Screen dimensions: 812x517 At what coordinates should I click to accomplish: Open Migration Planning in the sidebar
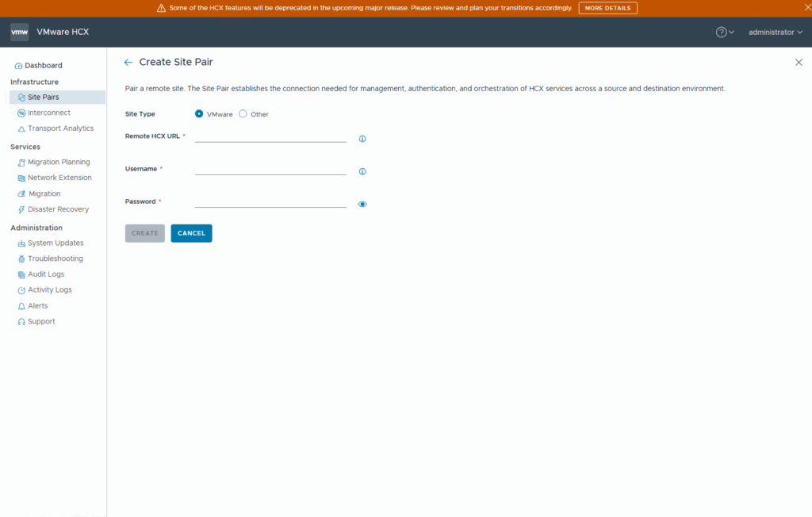click(x=59, y=162)
